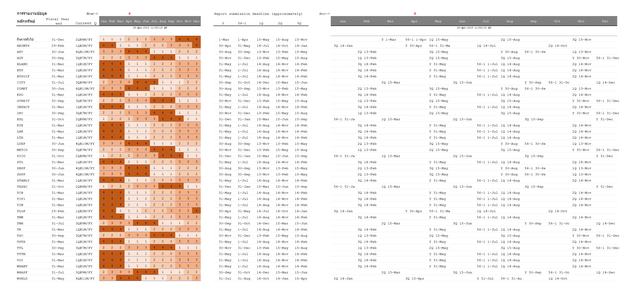Click the 'DIMET' ticker name

click(x=22, y=89)
